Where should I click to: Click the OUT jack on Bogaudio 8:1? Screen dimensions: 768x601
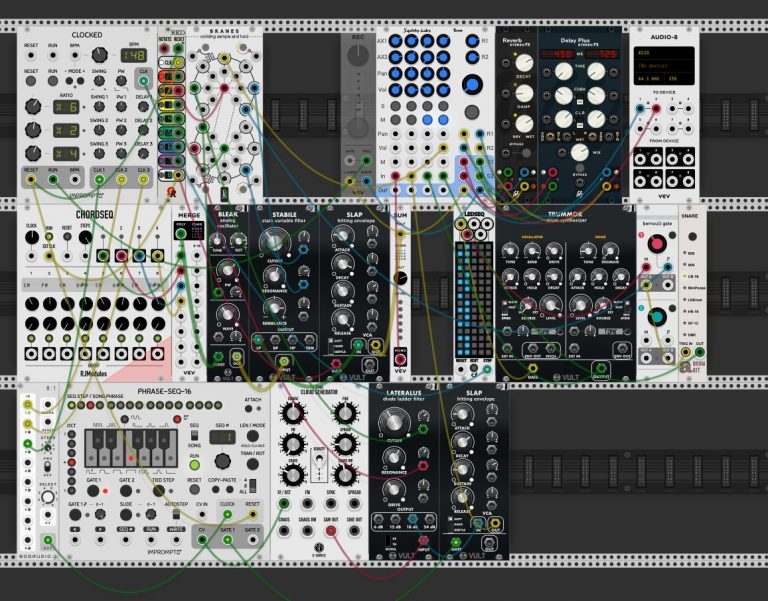click(48, 540)
